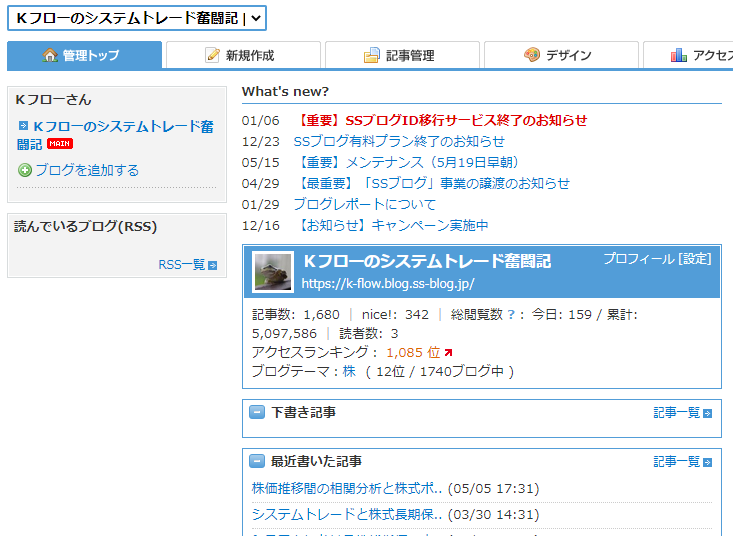
Task: Open RSS一覧 link
Action: click(182, 264)
